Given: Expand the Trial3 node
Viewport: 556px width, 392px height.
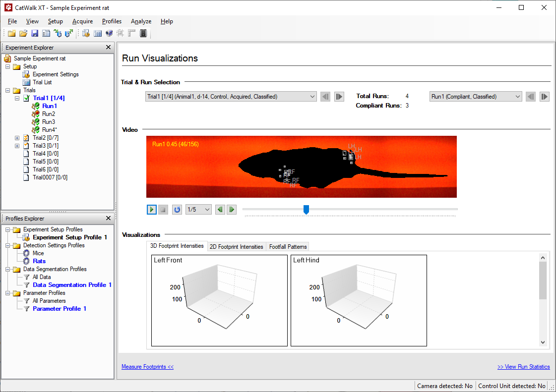Looking at the screenshot, I should click(17, 146).
